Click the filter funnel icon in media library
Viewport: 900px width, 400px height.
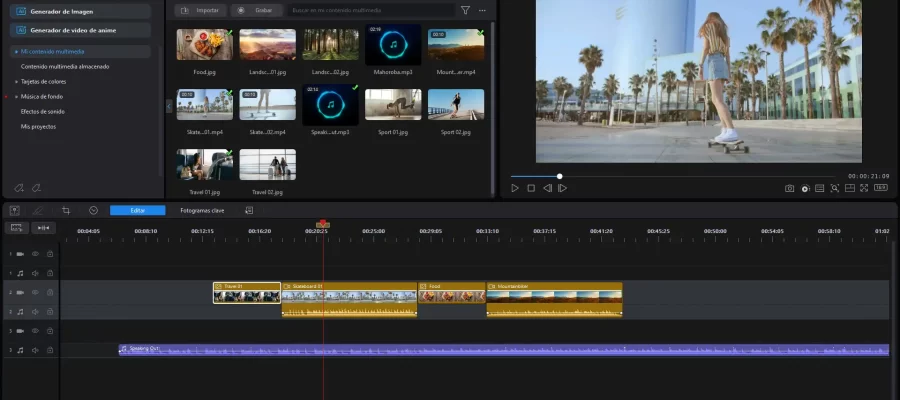click(465, 10)
